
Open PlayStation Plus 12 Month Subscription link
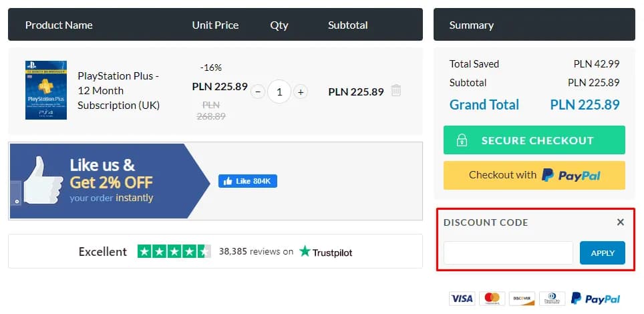(x=118, y=91)
